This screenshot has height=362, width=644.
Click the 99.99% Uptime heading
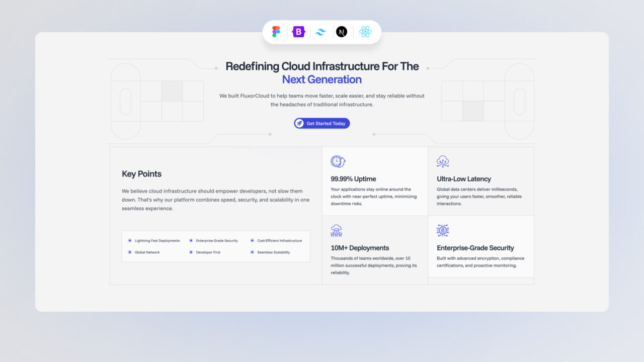coord(353,179)
